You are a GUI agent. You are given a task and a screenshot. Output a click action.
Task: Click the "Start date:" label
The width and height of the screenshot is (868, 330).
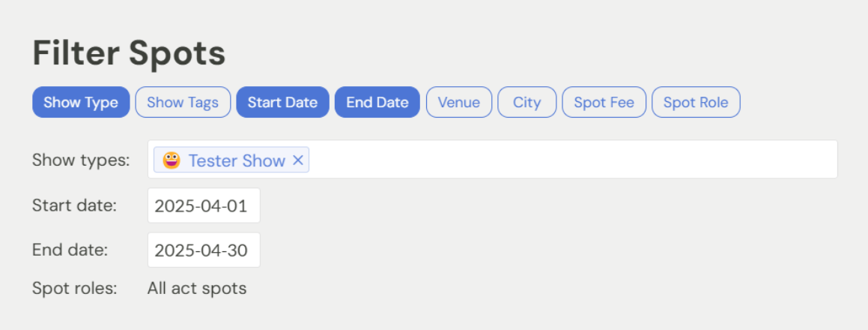point(74,205)
